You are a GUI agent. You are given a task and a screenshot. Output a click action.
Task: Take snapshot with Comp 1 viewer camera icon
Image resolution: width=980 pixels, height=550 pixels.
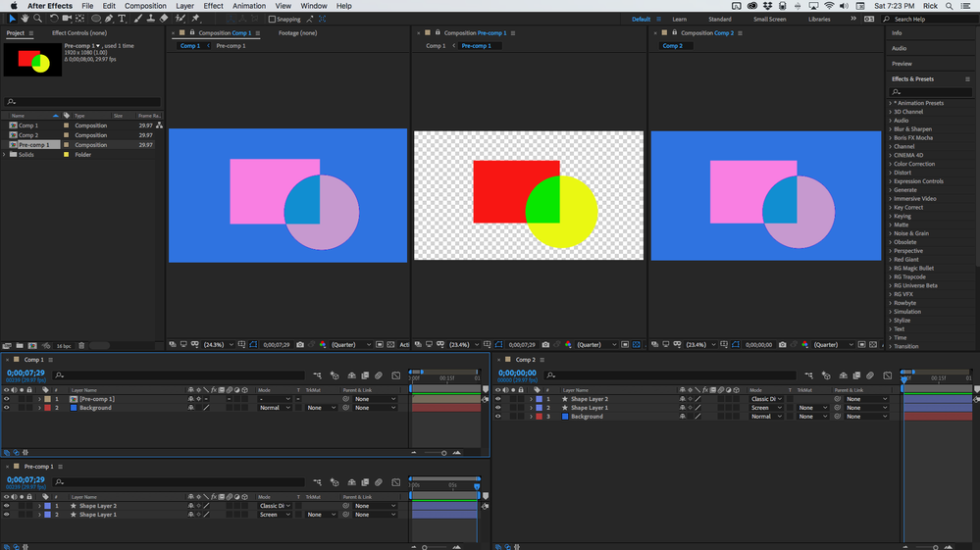tap(300, 345)
